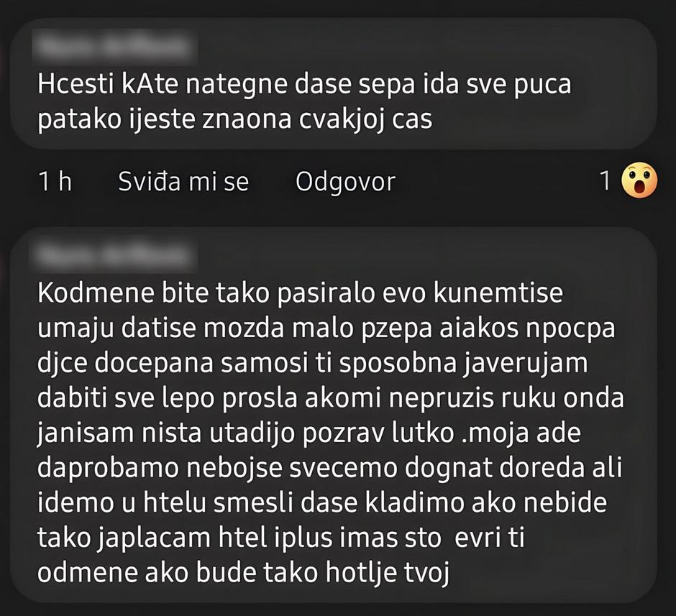676x616 pixels.
Task: Like the comment via 'Sviđa mi se'
Action: [x=183, y=182]
